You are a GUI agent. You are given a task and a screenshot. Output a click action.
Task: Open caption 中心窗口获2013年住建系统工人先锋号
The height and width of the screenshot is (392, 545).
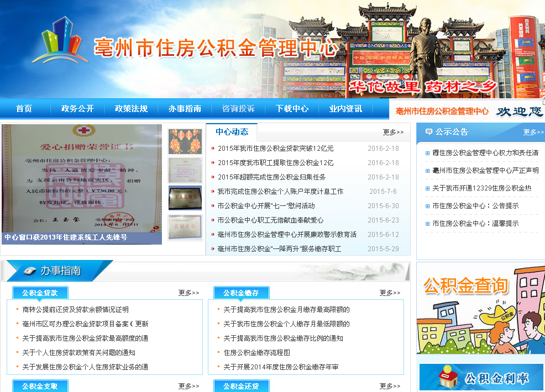point(66,237)
